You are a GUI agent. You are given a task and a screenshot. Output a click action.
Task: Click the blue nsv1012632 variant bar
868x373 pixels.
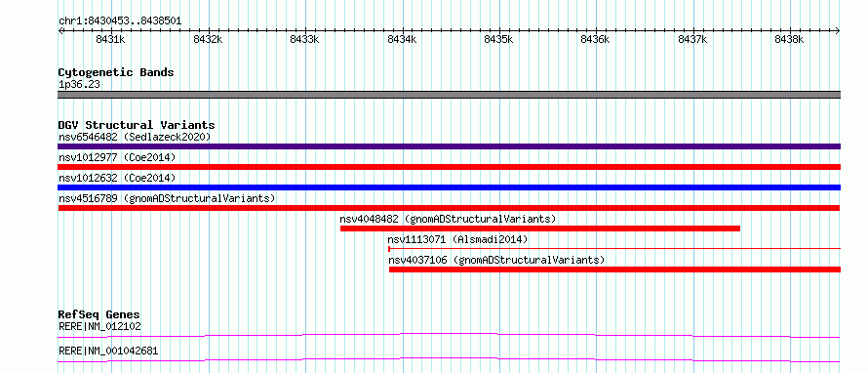coord(449,187)
